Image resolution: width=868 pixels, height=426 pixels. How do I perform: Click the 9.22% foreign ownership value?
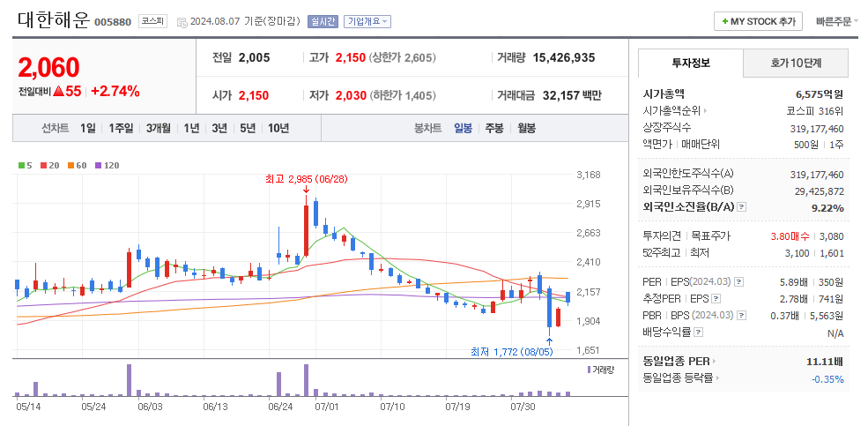coord(827,208)
